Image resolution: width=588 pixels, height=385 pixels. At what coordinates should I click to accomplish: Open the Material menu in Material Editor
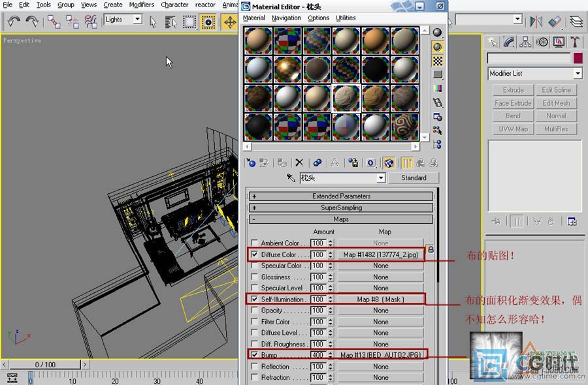(x=254, y=18)
